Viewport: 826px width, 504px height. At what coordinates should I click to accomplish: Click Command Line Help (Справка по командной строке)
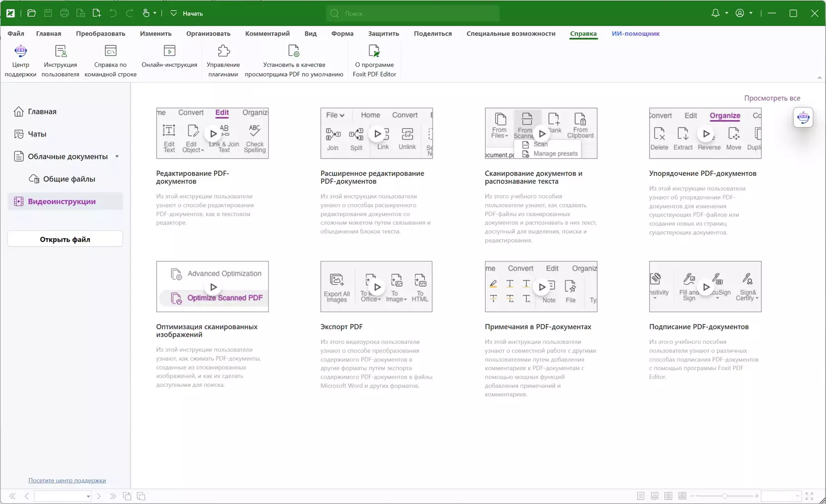click(x=110, y=51)
